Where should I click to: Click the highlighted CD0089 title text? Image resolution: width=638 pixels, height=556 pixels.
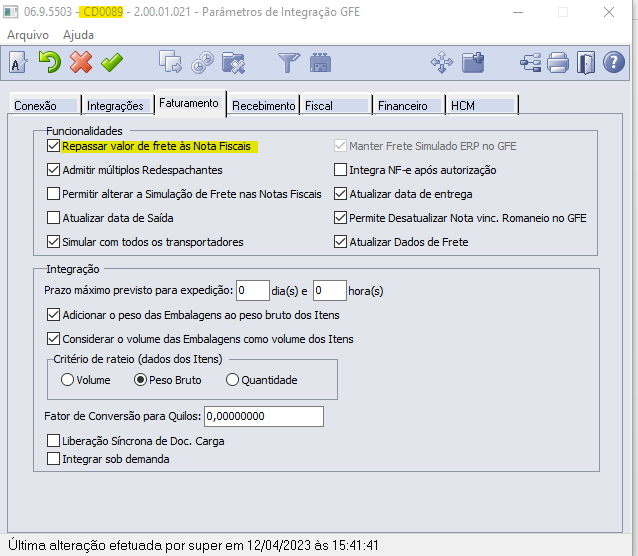point(102,12)
